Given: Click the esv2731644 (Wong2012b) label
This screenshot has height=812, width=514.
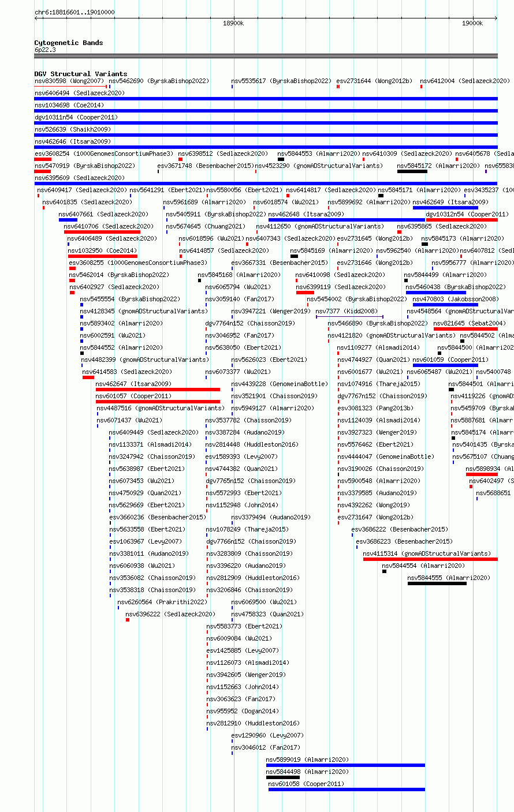Looking at the screenshot, I should click(375, 81).
